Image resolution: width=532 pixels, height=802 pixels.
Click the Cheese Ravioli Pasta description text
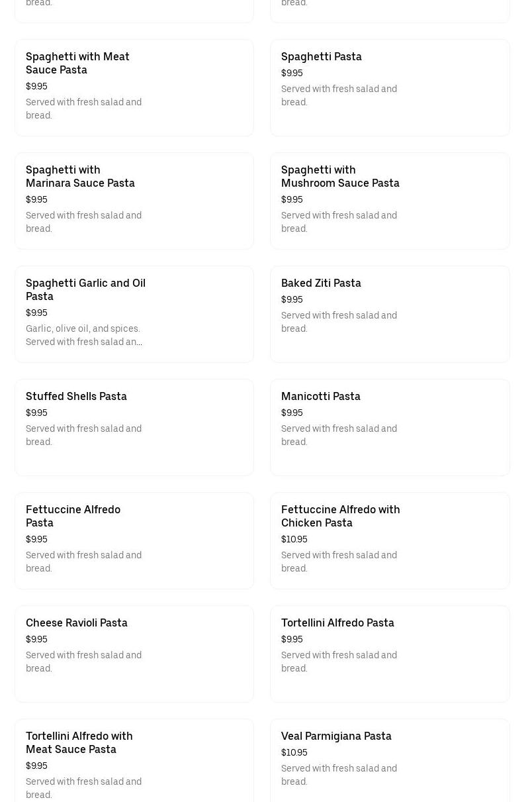click(x=83, y=662)
